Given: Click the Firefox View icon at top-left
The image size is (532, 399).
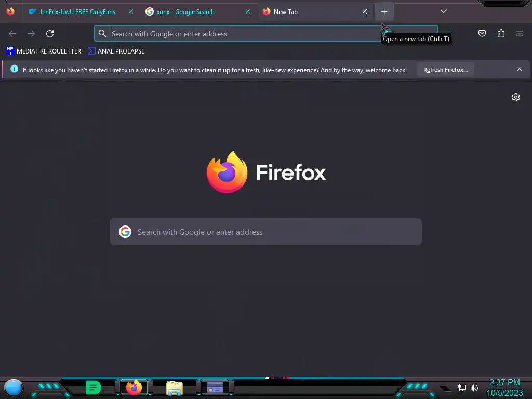Looking at the screenshot, I should (x=10, y=11).
